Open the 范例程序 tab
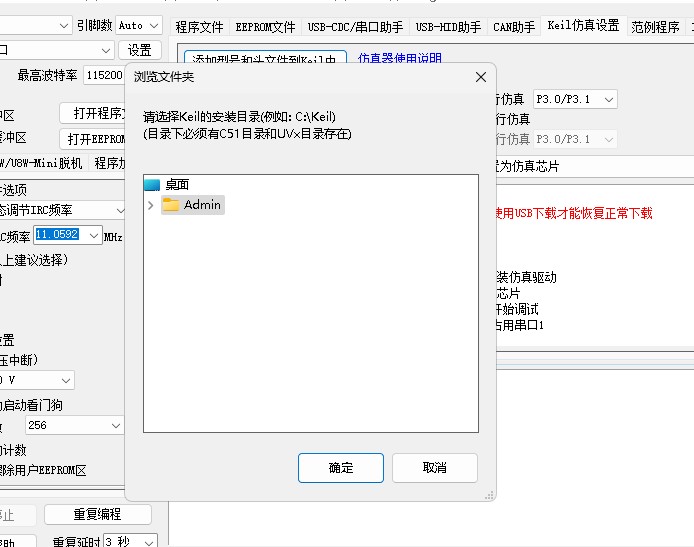The width and height of the screenshot is (694, 547). [x=655, y=27]
